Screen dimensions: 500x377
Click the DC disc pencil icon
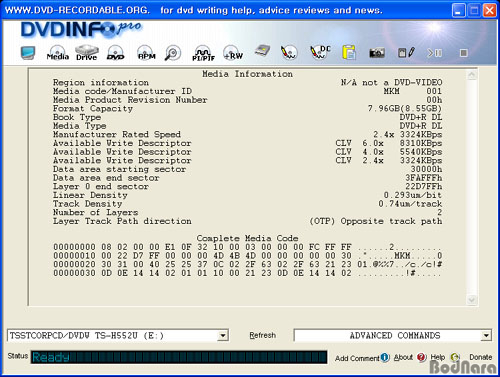click(x=320, y=52)
